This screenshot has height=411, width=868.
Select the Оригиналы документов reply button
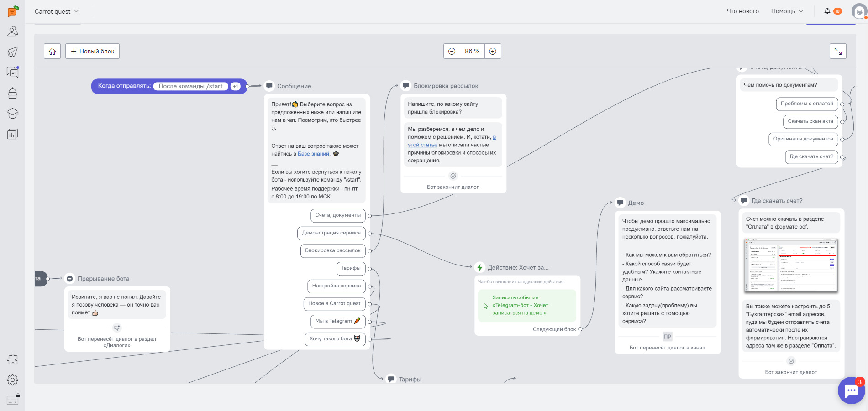click(x=803, y=139)
